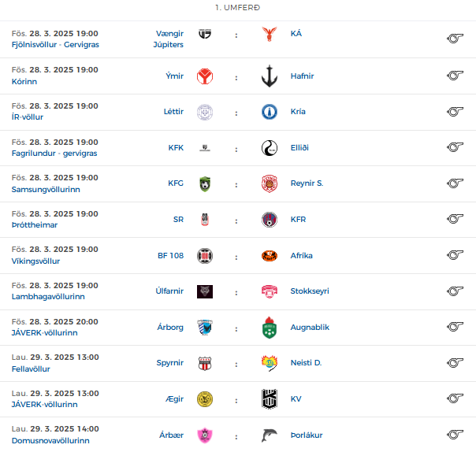476x452 pixels.
Task: Open the Vængir Júpiters team link
Action: click(168, 39)
